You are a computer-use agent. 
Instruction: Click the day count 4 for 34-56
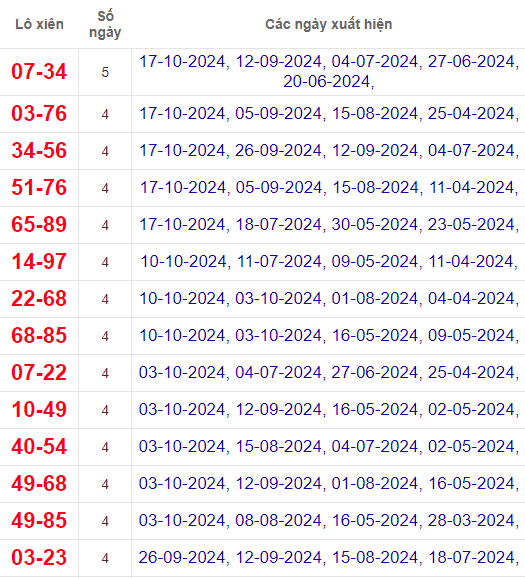(105, 151)
